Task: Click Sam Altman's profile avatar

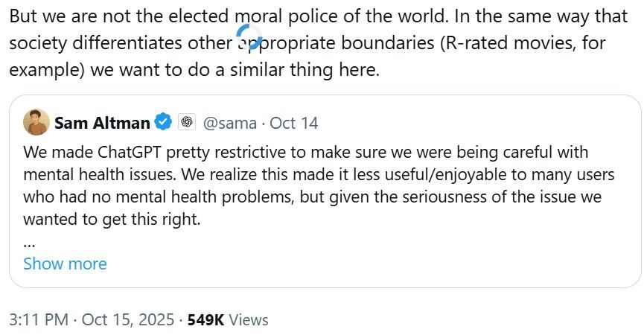Action: [x=36, y=122]
